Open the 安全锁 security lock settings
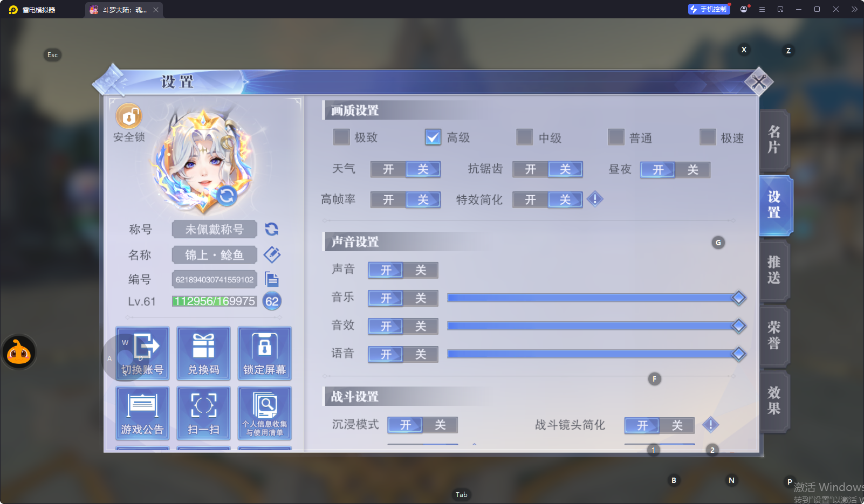Screen dimensions: 864x504 coord(128,116)
